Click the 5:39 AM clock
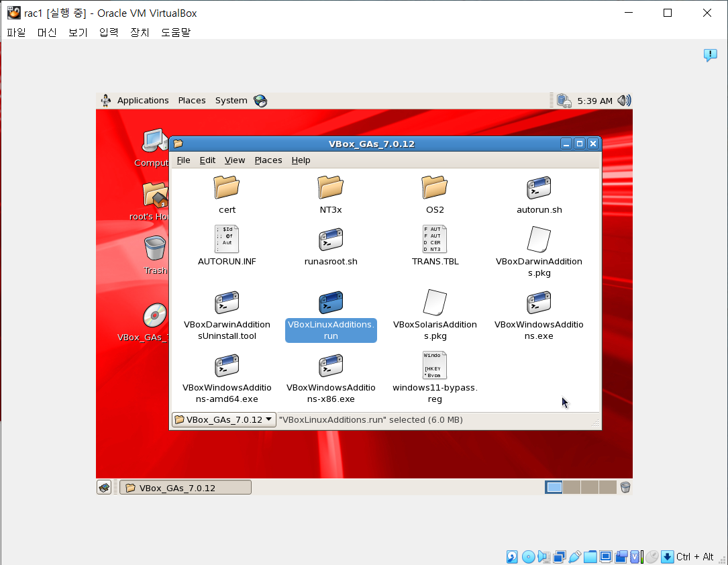The image size is (728, 565). coord(594,101)
